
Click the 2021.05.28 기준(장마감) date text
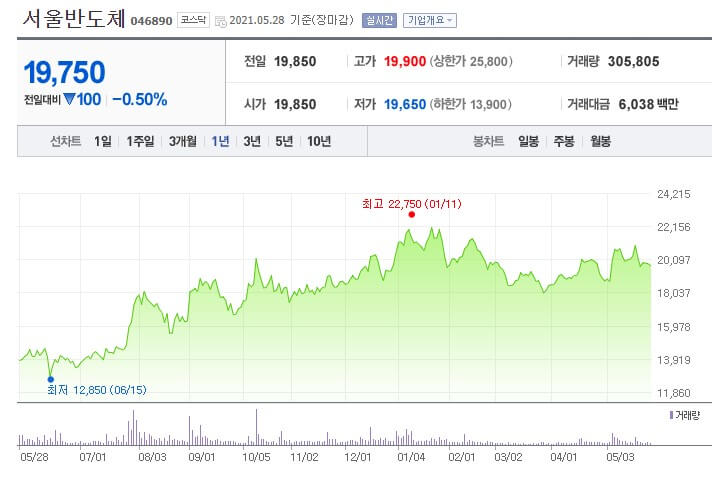pyautogui.click(x=292, y=20)
